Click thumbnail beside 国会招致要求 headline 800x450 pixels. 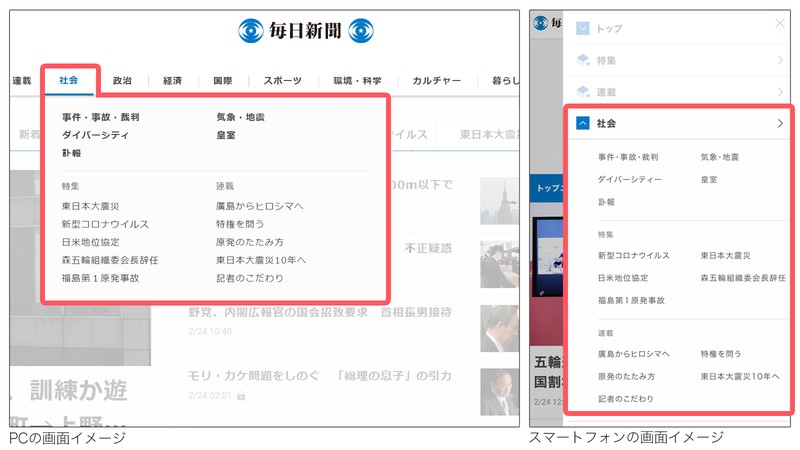499,328
